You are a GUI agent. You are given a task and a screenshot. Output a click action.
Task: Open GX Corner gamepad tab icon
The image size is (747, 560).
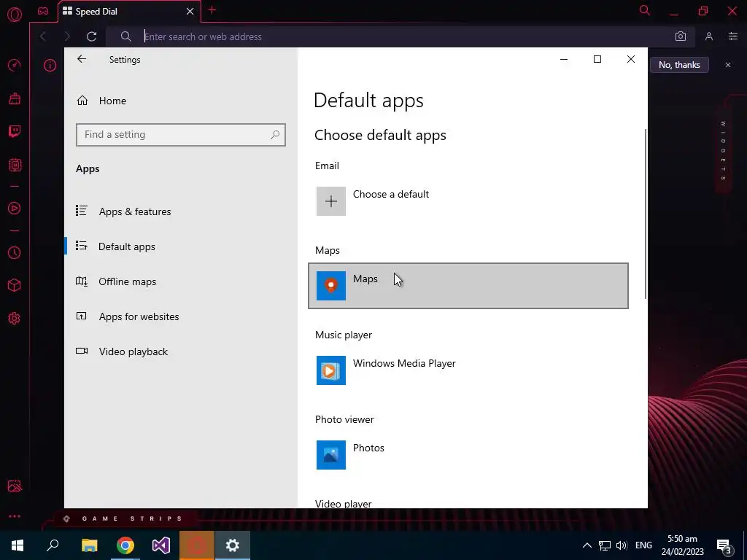43,11
